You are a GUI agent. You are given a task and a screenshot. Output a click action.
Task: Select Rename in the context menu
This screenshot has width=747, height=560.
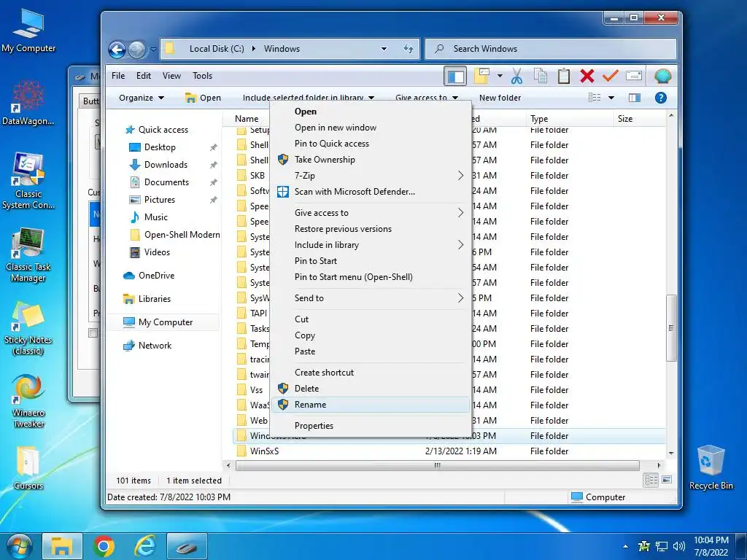coord(370,404)
